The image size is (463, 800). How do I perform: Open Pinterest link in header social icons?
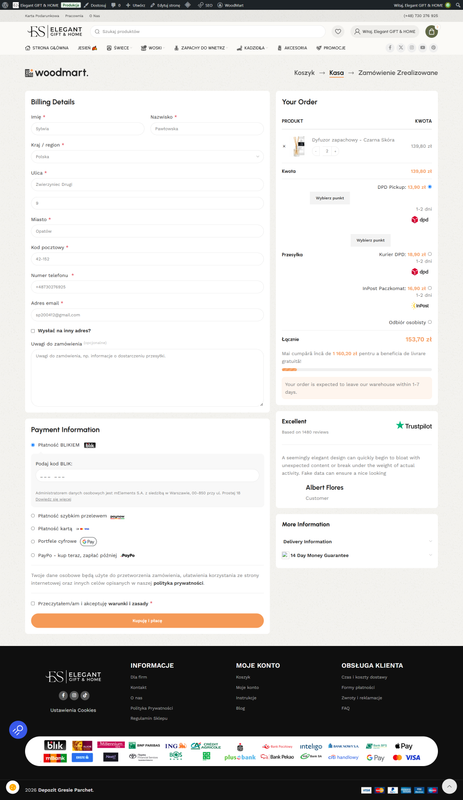(x=433, y=47)
